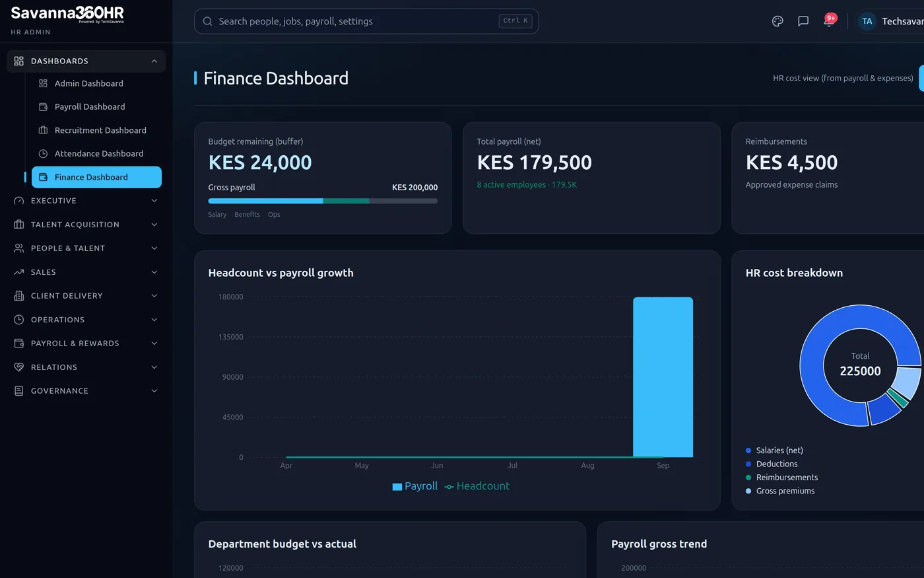Click the Savanna360HR logo link
The width and height of the screenshot is (924, 578).
click(67, 14)
